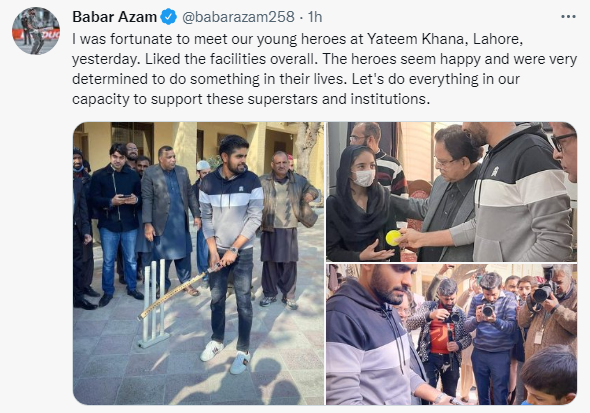Viewport: 590px width, 413px height.
Task: Click the man holding phone in left photo
Action: click(x=118, y=224)
